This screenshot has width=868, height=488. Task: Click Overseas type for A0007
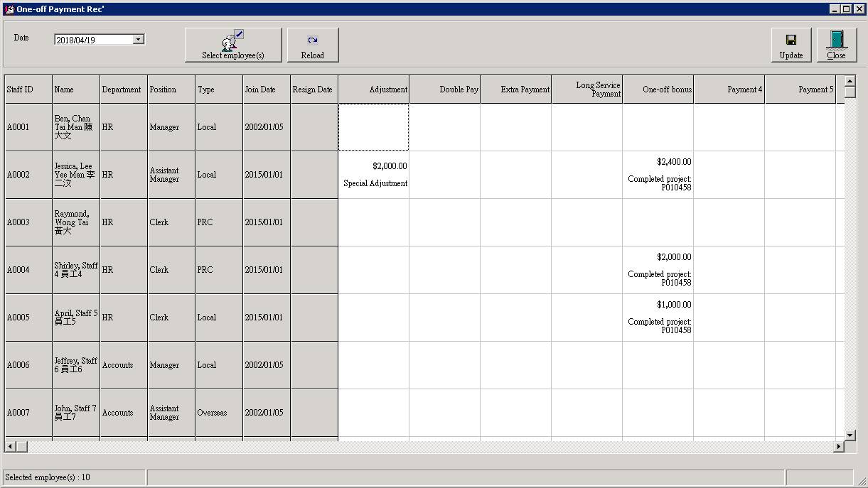coord(219,413)
